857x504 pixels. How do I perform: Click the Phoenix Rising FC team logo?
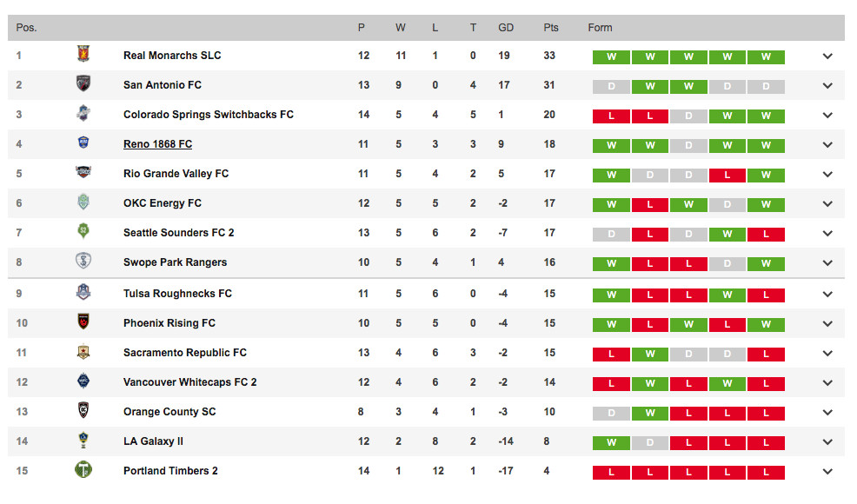point(83,322)
